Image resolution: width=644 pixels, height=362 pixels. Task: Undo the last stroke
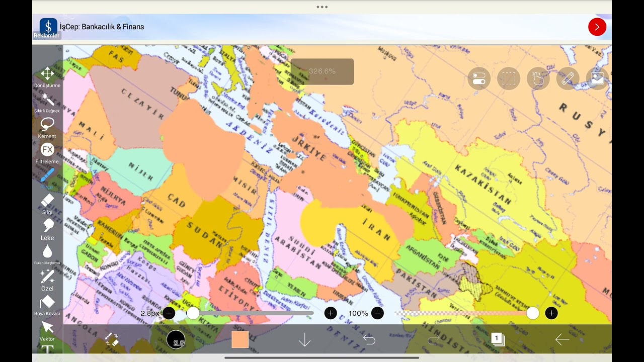coord(369,340)
